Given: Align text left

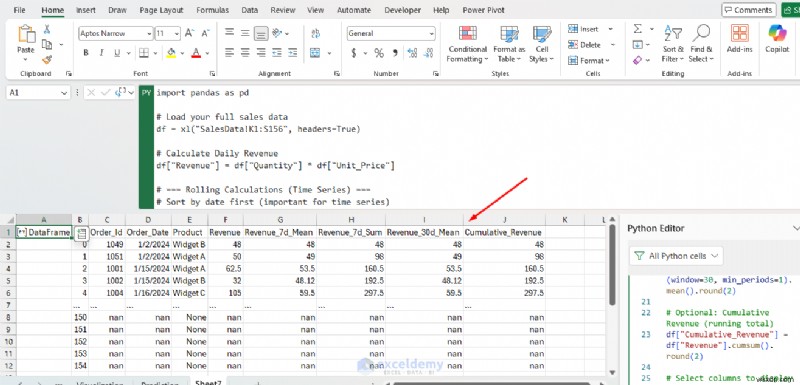Looking at the screenshot, I should coord(230,53).
